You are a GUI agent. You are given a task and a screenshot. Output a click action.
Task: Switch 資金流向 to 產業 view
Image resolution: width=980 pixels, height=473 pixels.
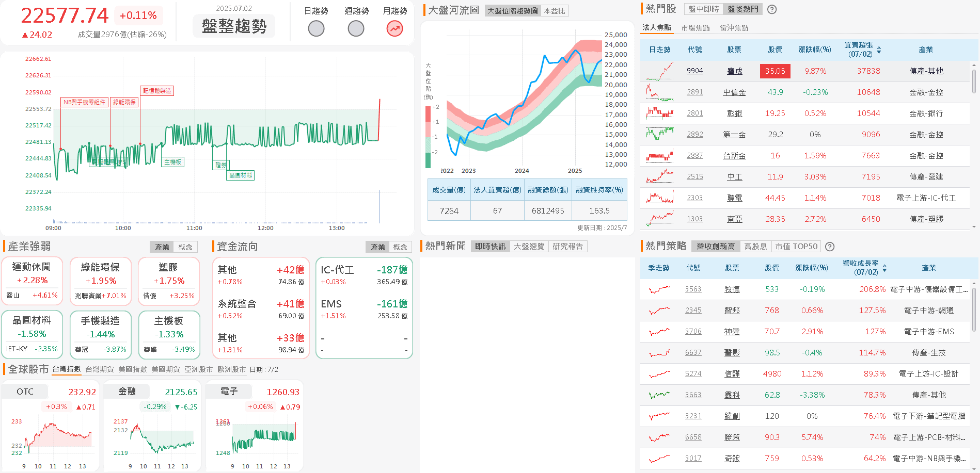click(x=377, y=247)
